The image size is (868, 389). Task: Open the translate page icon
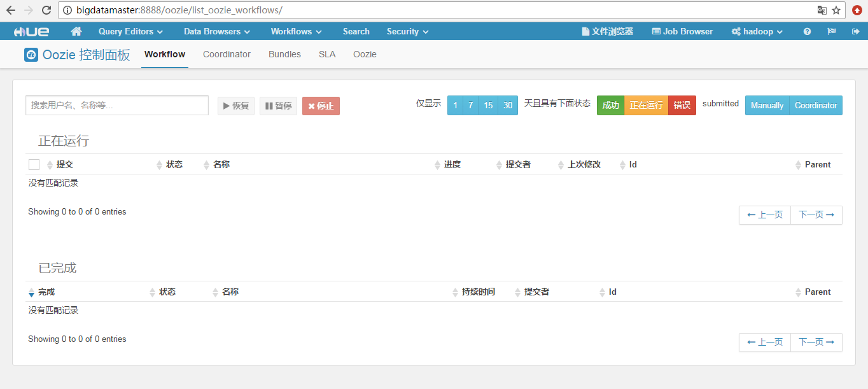822,10
